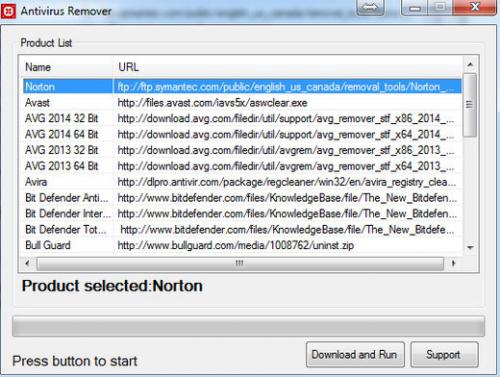Click vertical scrollbar down arrow
The width and height of the screenshot is (500, 377).
(x=470, y=247)
